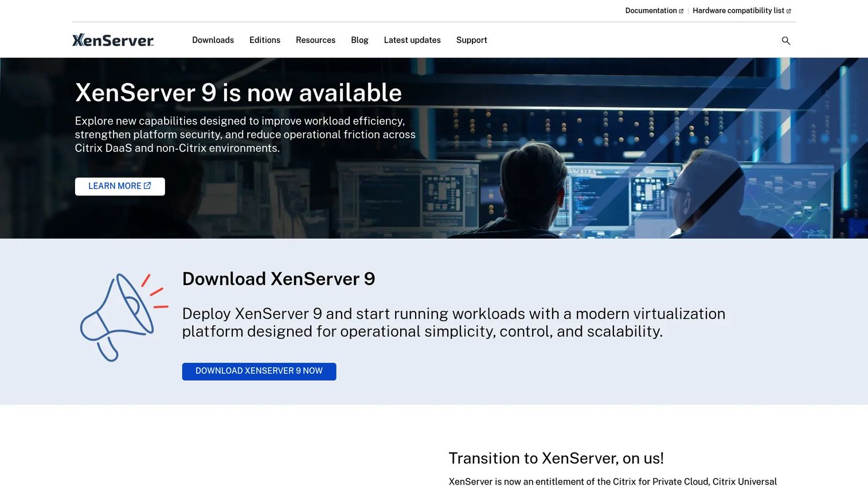Click the LEARN MORE button
The height and width of the screenshot is (488, 868).
coord(120,186)
